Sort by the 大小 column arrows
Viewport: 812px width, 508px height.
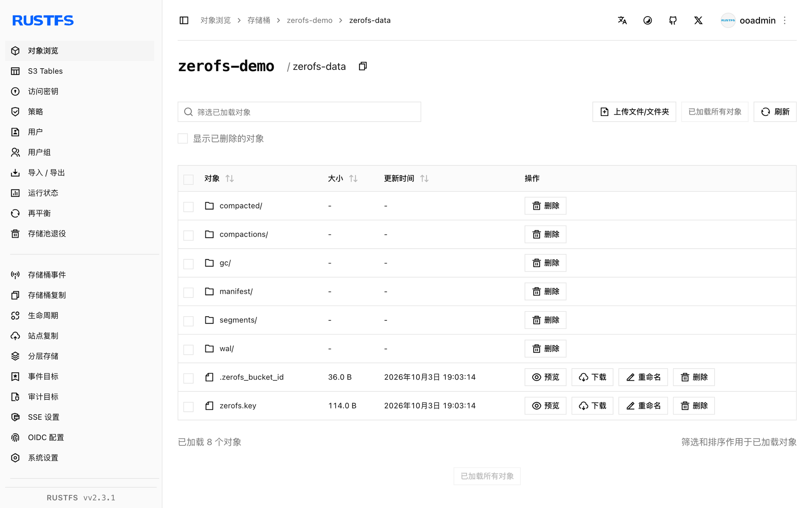coord(353,178)
